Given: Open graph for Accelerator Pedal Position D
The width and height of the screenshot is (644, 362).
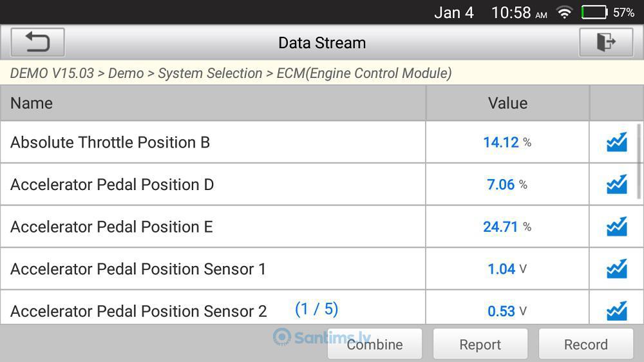Looking at the screenshot, I should (616, 184).
